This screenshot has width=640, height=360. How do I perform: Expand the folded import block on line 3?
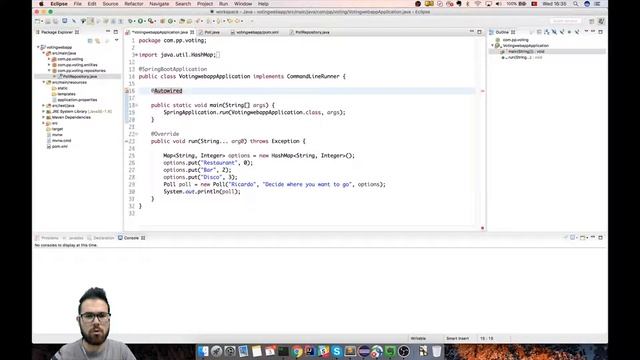[x=136, y=55]
